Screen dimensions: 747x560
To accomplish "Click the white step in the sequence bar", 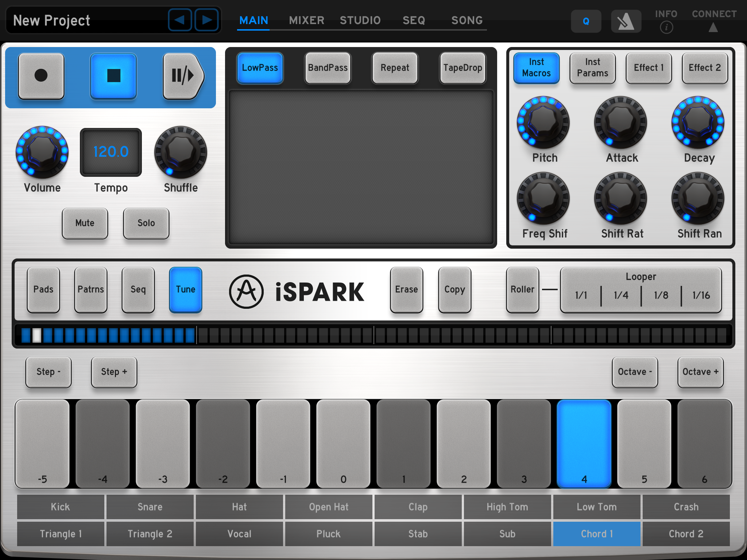I will tap(37, 335).
